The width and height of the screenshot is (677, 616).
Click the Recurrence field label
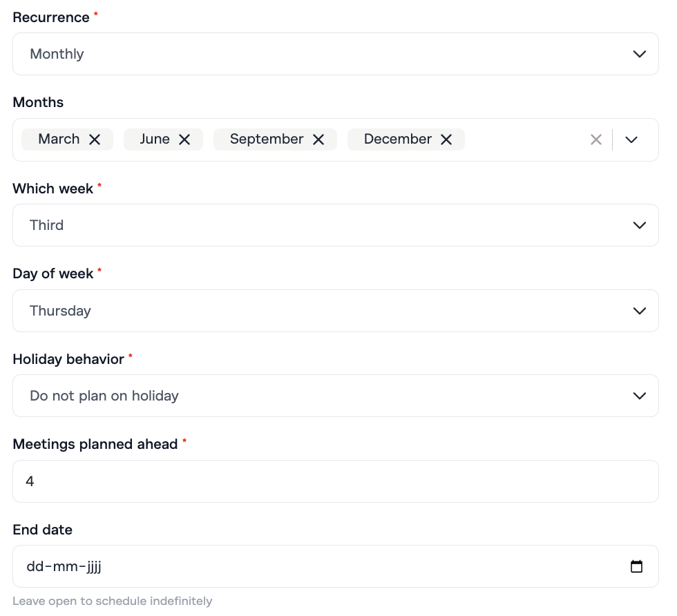point(51,17)
